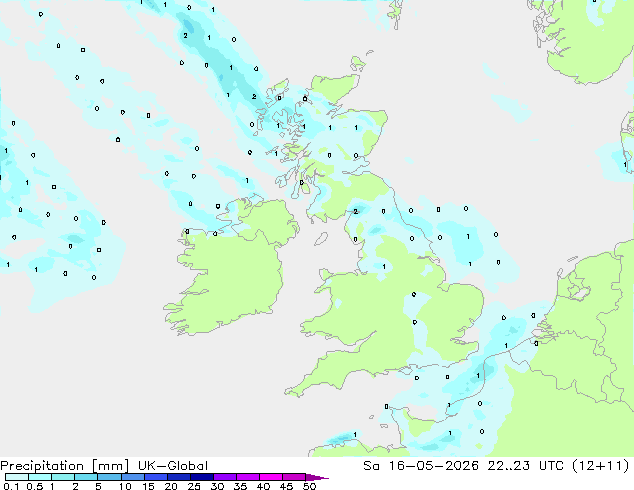Pick the 1–2 mm legend color swatch
Image resolution: width=634 pixels, height=490 pixels.
pyautogui.click(x=63, y=477)
